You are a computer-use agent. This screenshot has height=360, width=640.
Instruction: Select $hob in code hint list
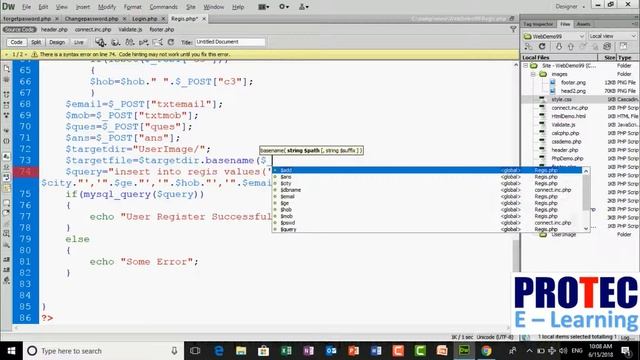point(427,209)
